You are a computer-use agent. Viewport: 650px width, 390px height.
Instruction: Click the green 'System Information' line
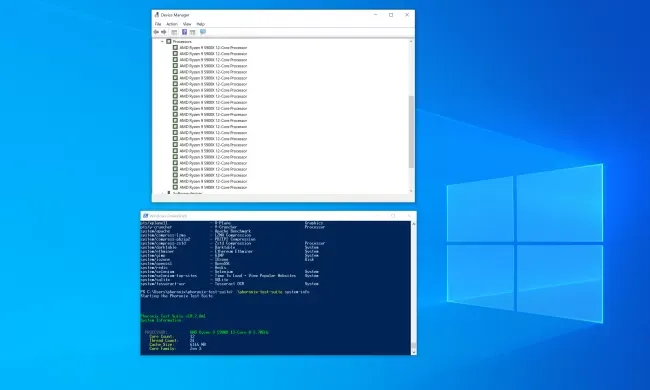click(x=161, y=320)
